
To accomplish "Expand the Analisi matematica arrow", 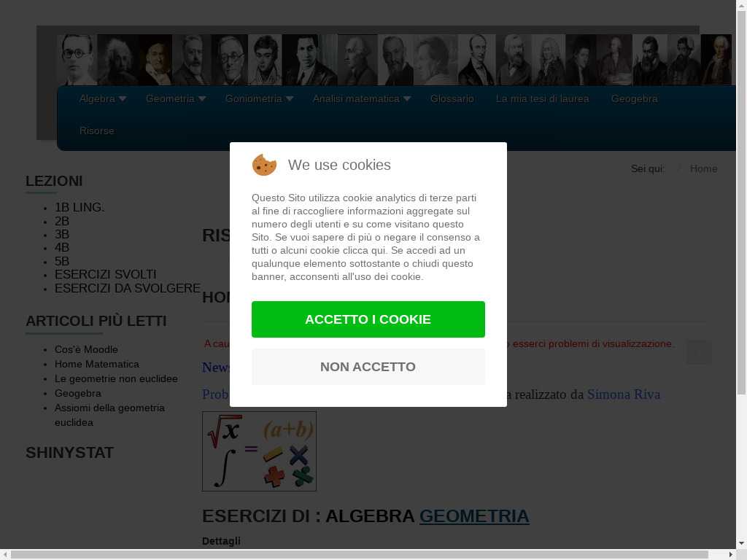I will (407, 98).
